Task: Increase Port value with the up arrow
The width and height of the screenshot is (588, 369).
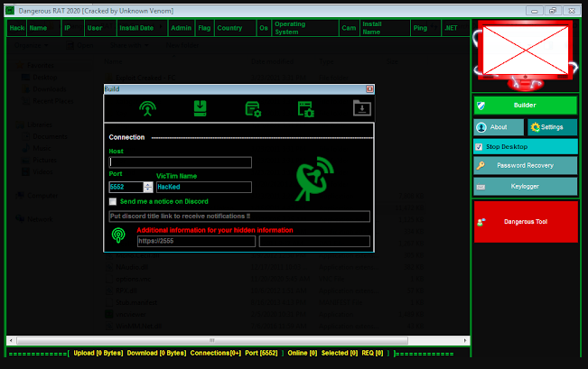Action: (148, 183)
